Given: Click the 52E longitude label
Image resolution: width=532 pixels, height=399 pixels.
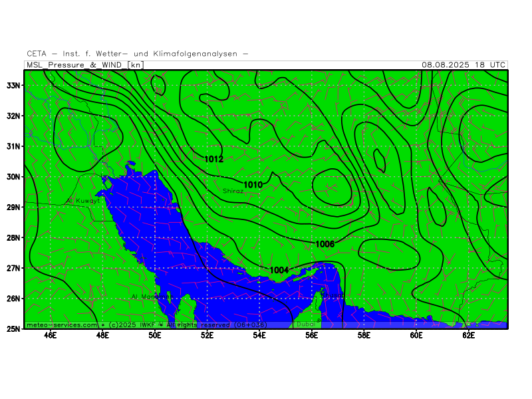Looking at the screenshot, I should (207, 336).
